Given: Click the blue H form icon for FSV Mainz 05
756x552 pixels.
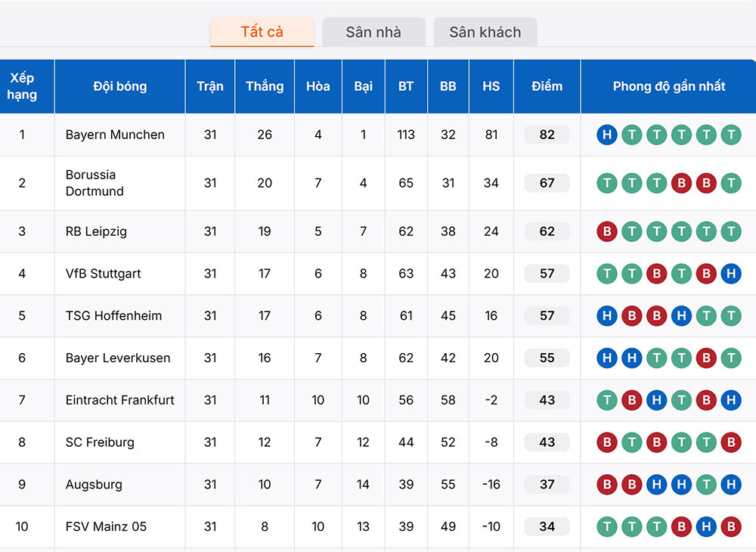Looking at the screenshot, I should pos(706,526).
